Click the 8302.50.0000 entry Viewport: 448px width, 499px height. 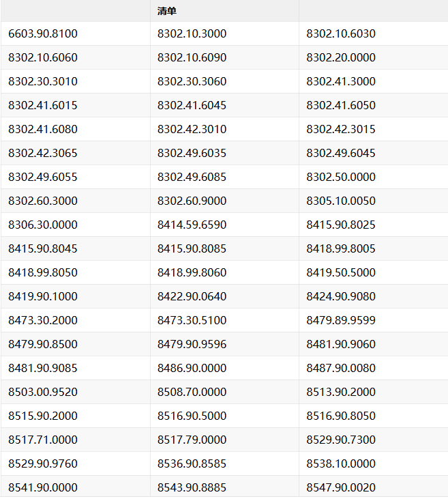[x=341, y=177]
